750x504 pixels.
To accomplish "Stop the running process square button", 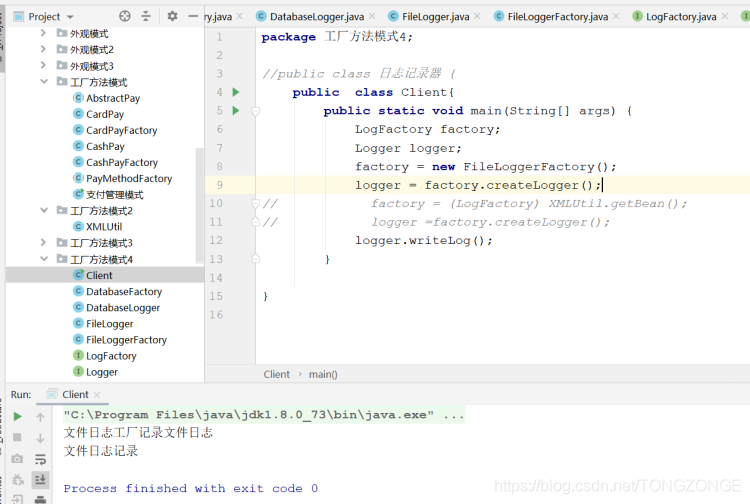I will point(17,437).
